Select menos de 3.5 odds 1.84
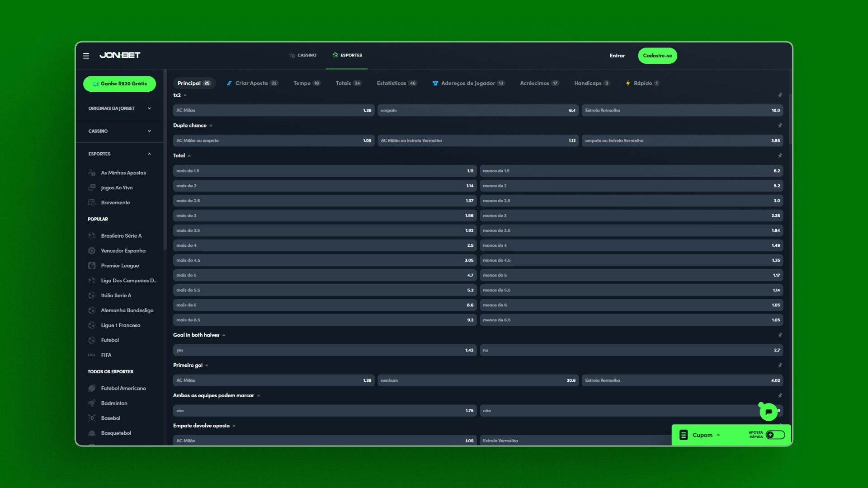 click(631, 230)
